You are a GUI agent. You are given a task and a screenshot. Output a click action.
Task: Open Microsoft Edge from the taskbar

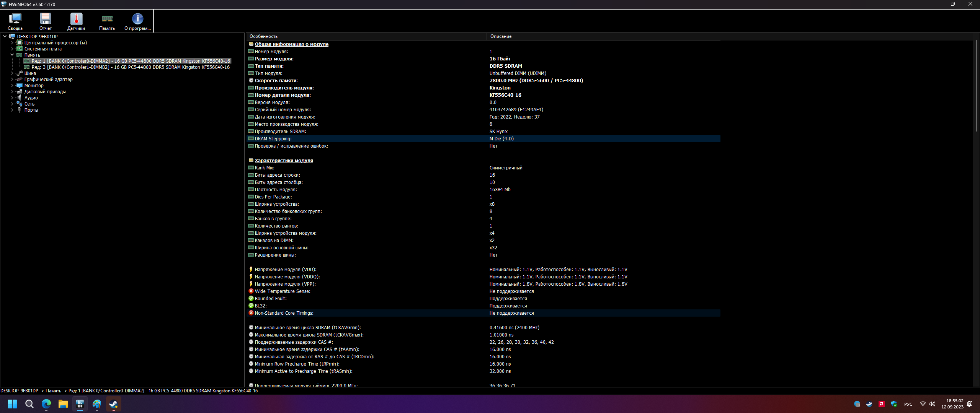(46, 404)
